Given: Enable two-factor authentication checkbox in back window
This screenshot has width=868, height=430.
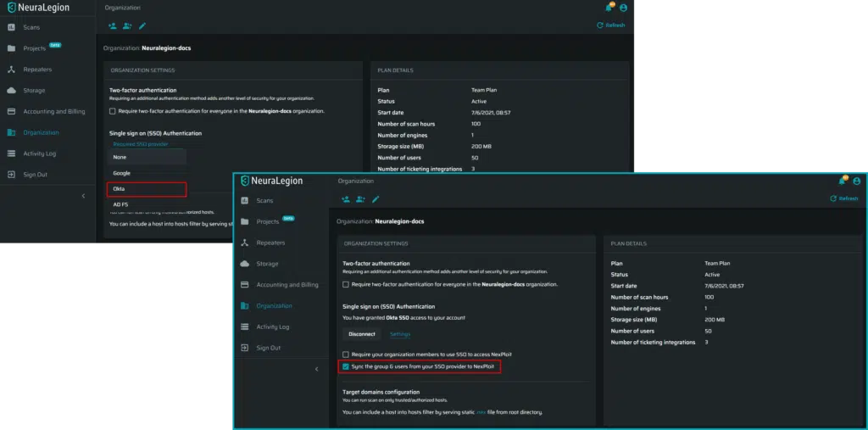Looking at the screenshot, I should click(x=113, y=111).
